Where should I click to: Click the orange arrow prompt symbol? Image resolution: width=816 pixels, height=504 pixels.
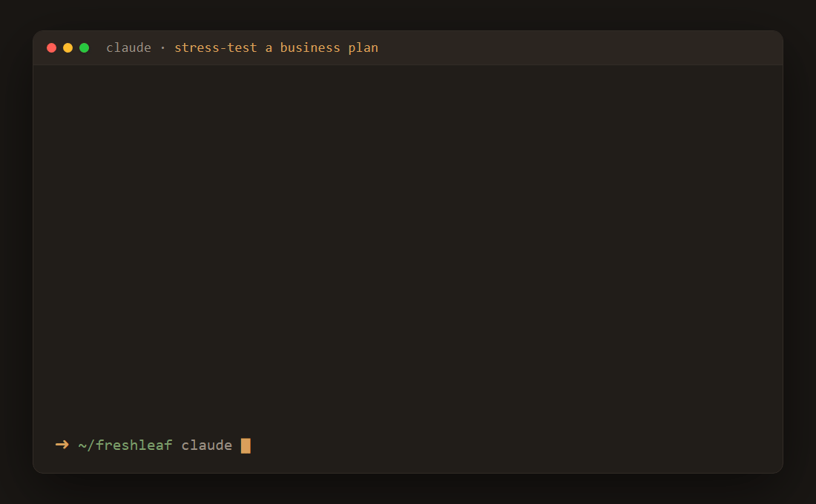pos(62,445)
